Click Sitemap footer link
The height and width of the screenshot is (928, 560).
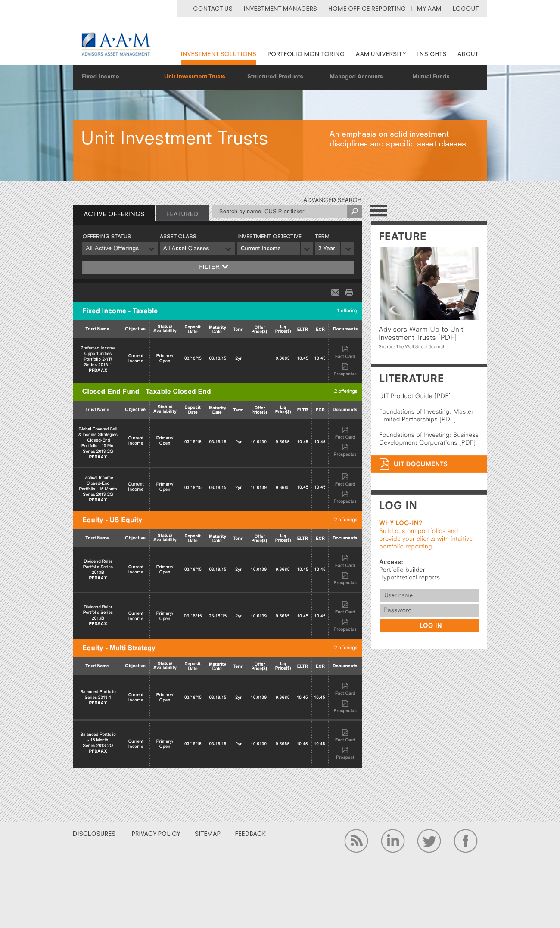coord(208,834)
